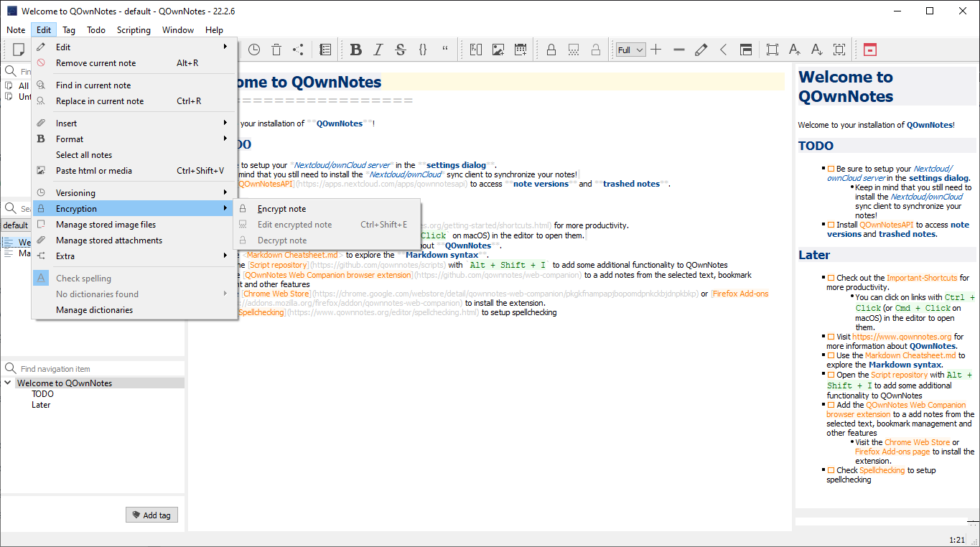The height and width of the screenshot is (547, 980).
Task: Click the split columns toolbar icon
Action: 476,50
